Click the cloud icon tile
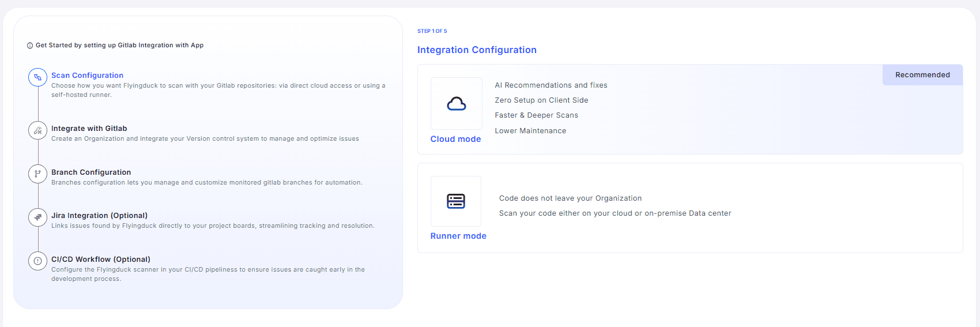 [x=457, y=104]
